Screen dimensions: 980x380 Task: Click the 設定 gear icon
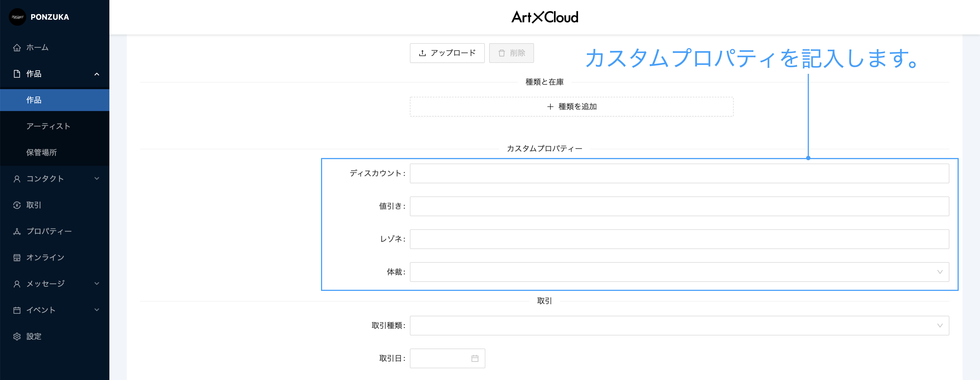[x=17, y=336]
